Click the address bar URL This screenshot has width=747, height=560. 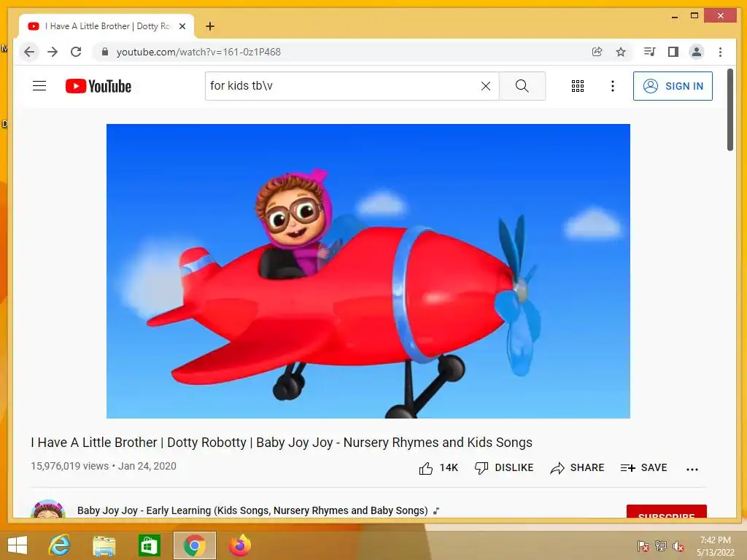coord(198,52)
